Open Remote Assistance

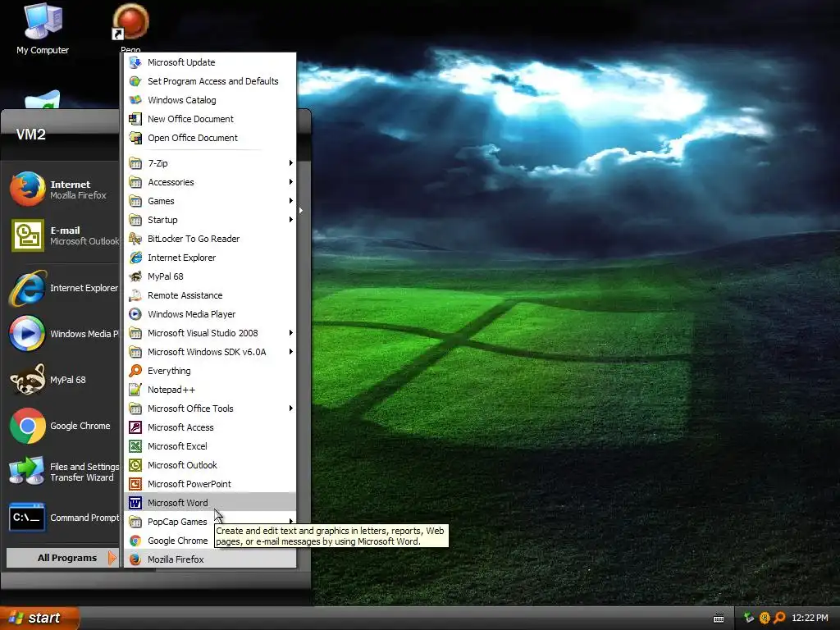tap(210, 295)
